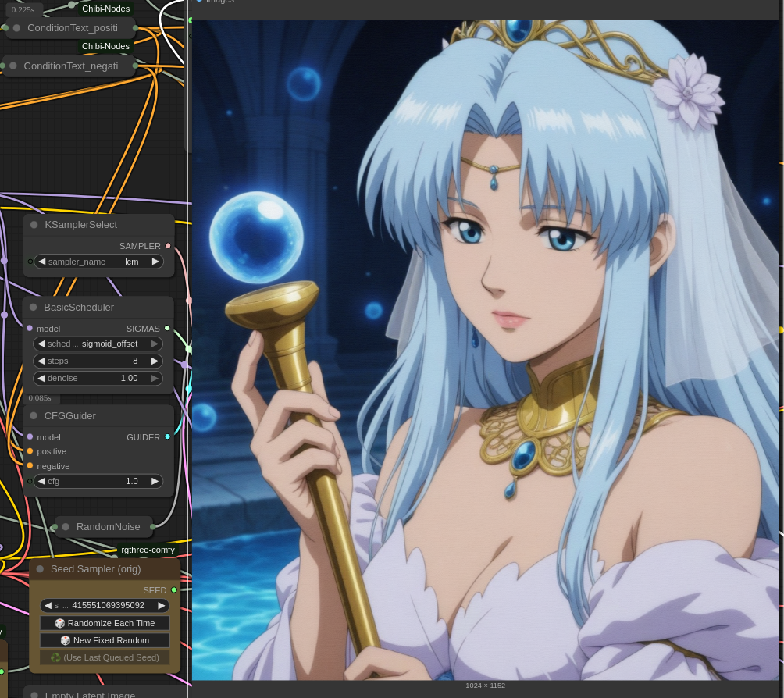
Task: Click the GUIDER output connector on CFGGuider
Action: tap(168, 437)
